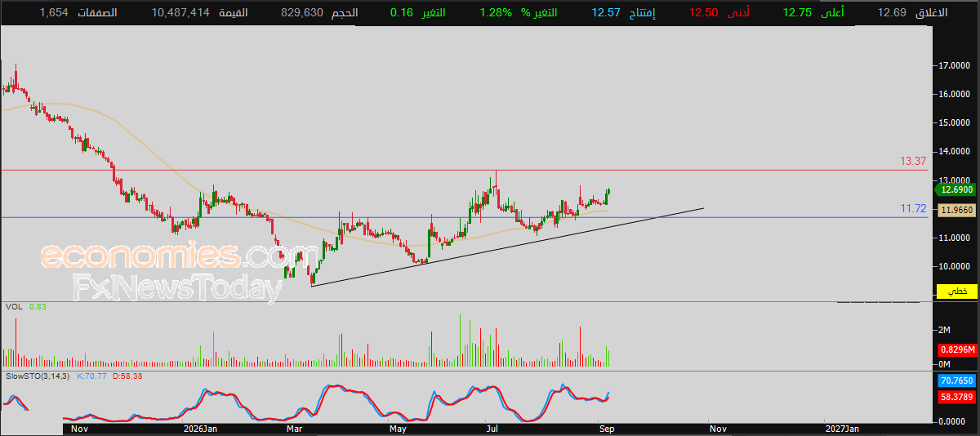The image size is (980, 436).
Task: Click the الحجم volume value 829,630
Action: tap(301, 12)
